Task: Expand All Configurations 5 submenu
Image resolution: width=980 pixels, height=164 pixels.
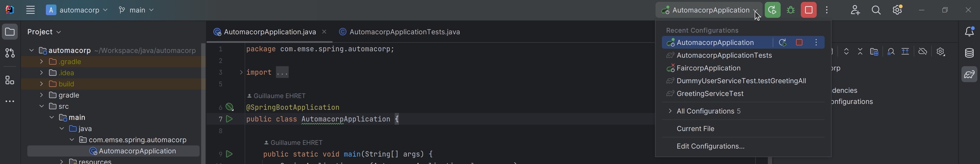Action: [x=743, y=111]
